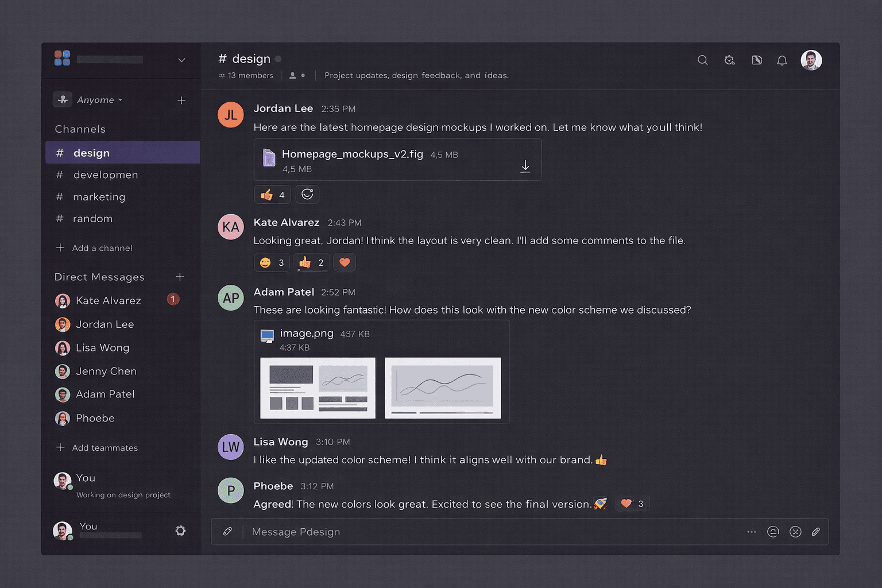Click plus beside Direct Messages header
882x588 pixels.
pyautogui.click(x=180, y=277)
